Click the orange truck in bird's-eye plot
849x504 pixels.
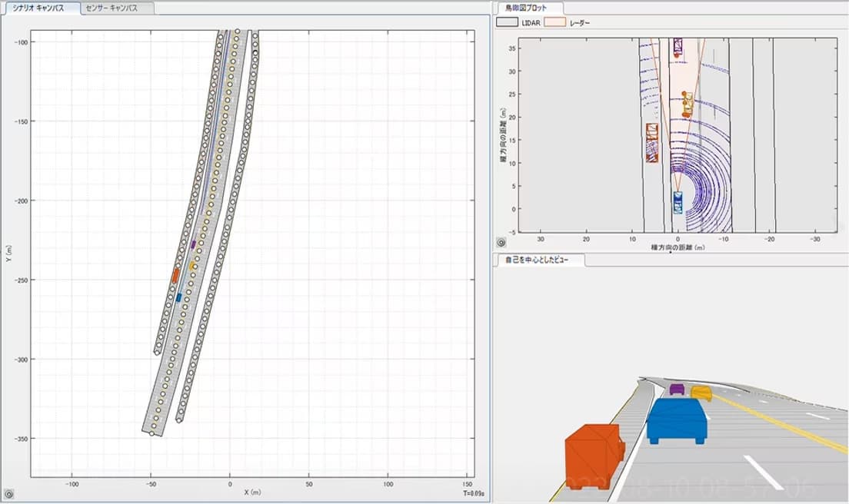tap(652, 142)
